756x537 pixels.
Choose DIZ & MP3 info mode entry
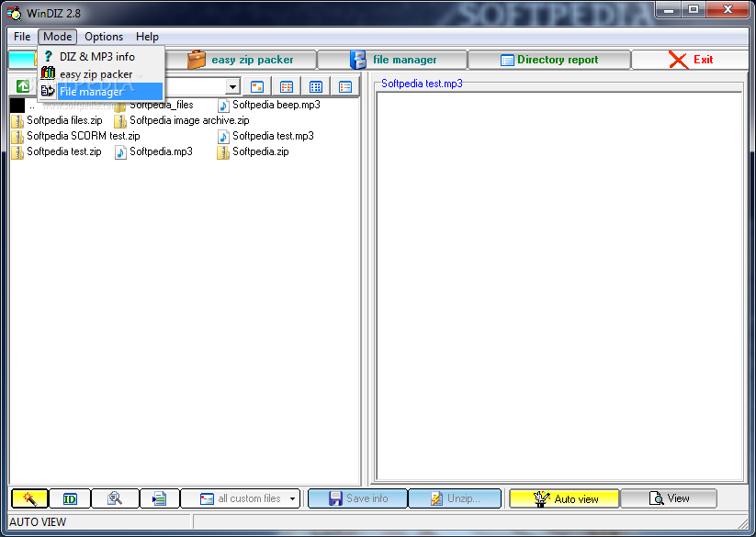(101, 56)
